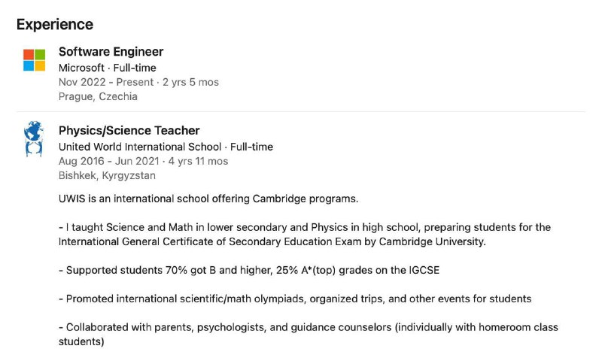602x364 pixels.
Task: Click the Prague, Czechia location text
Action: click(x=98, y=96)
